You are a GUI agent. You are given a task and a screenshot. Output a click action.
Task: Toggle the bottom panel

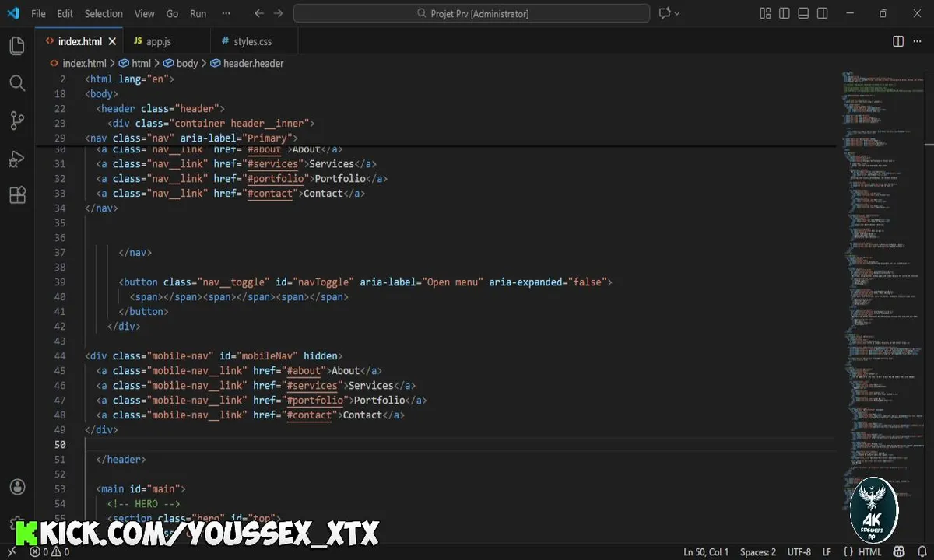(803, 13)
